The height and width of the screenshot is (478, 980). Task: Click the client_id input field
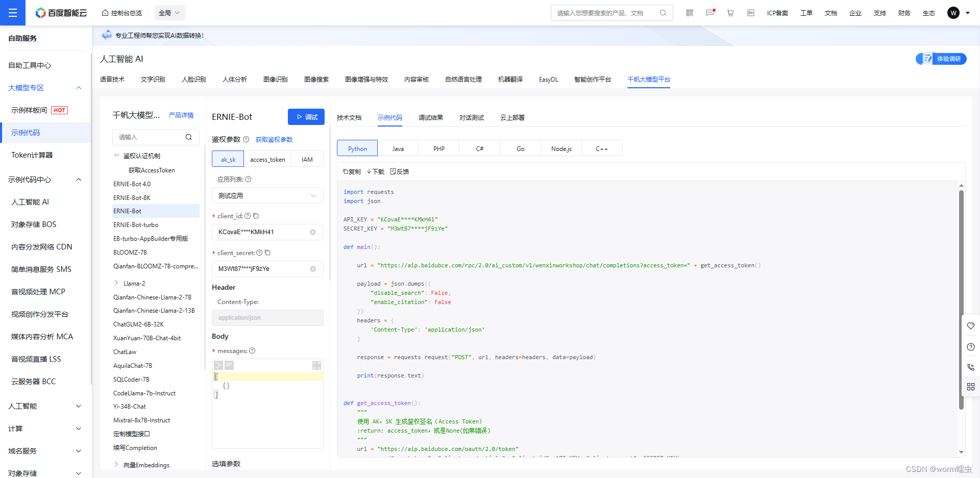267,232
